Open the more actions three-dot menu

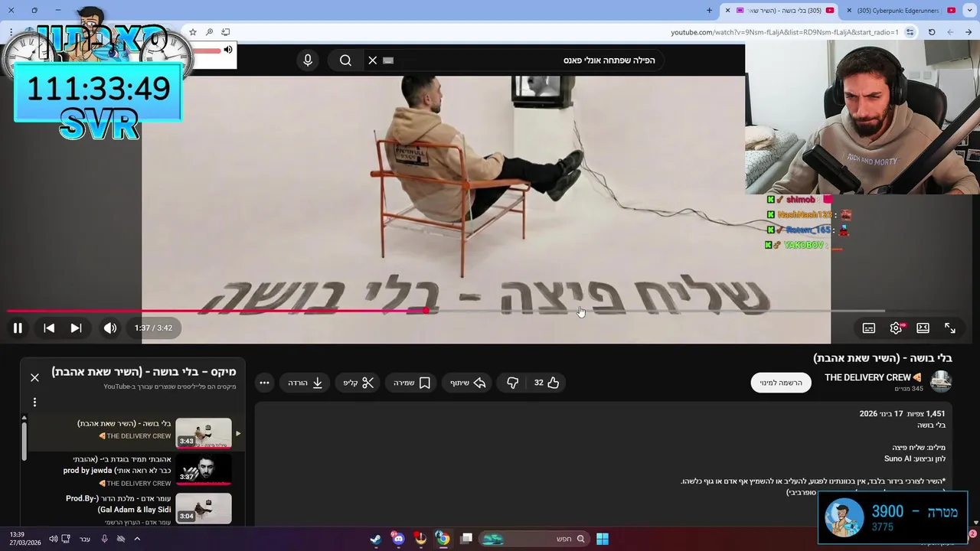pos(264,383)
